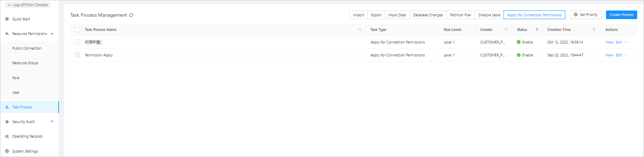Open User menu item
This screenshot has height=157, width=644.
[x=16, y=92]
